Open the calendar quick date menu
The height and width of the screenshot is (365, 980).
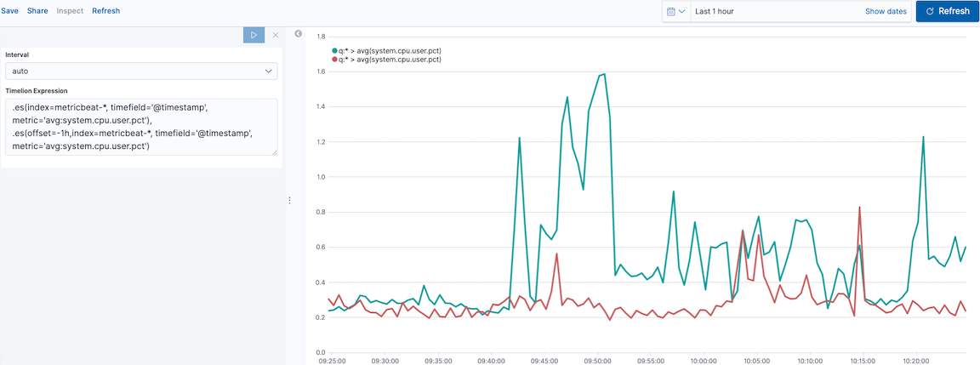point(671,11)
